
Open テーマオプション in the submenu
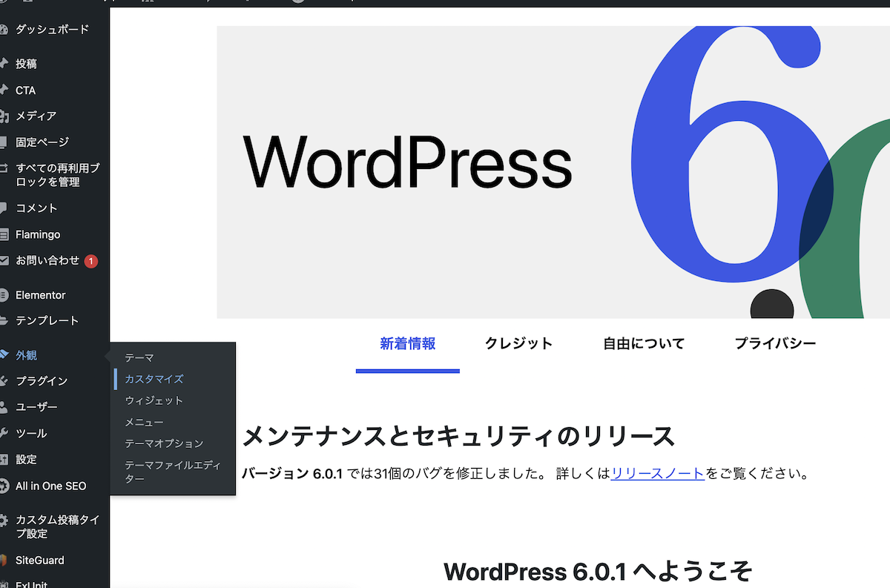[x=164, y=443]
